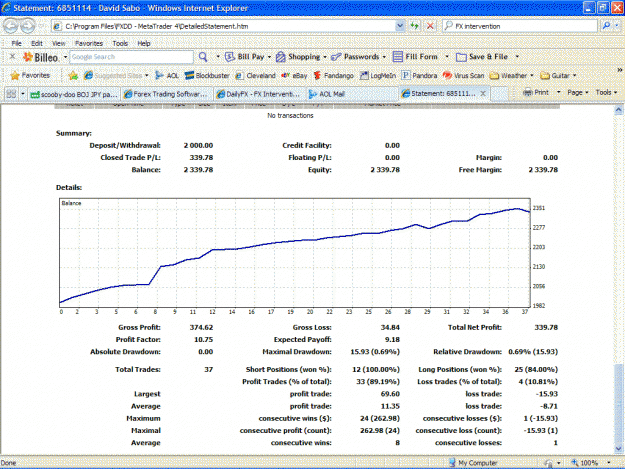Image resolution: width=625 pixels, height=469 pixels.
Task: Open the View menu
Action: click(x=59, y=43)
